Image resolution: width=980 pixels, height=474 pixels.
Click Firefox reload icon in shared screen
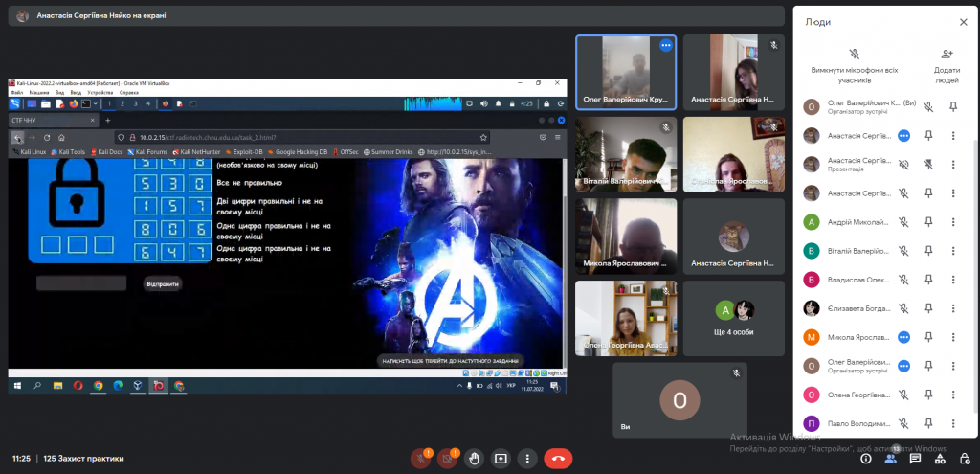click(x=47, y=138)
